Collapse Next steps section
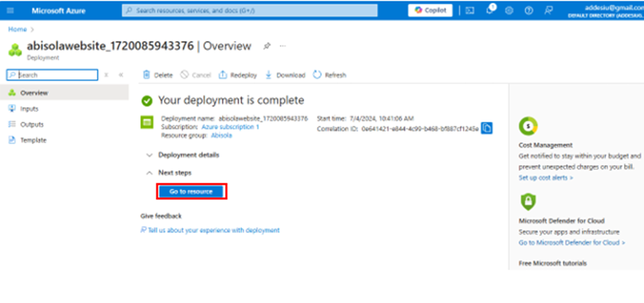Viewport: 644px width, 303px height. (169, 173)
